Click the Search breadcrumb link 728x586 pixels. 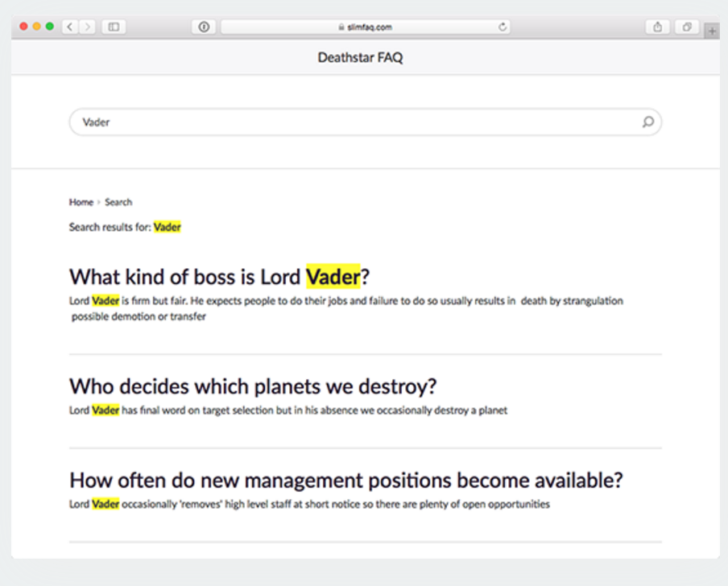(x=118, y=202)
